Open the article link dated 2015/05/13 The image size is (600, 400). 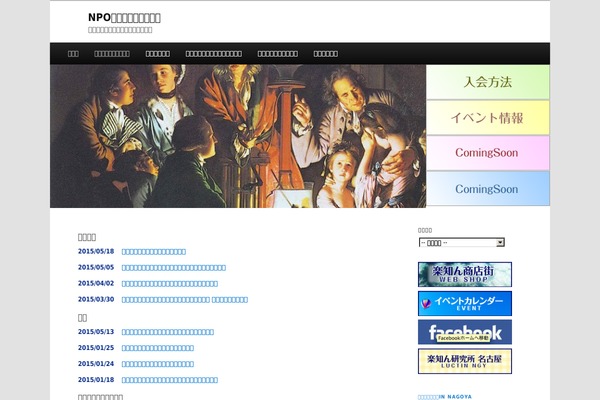[168, 332]
